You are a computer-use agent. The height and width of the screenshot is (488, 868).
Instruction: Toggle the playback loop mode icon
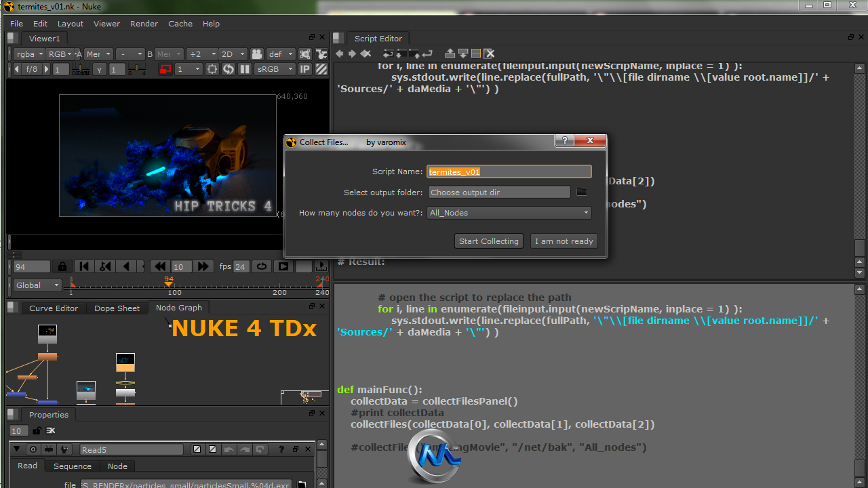tap(261, 266)
